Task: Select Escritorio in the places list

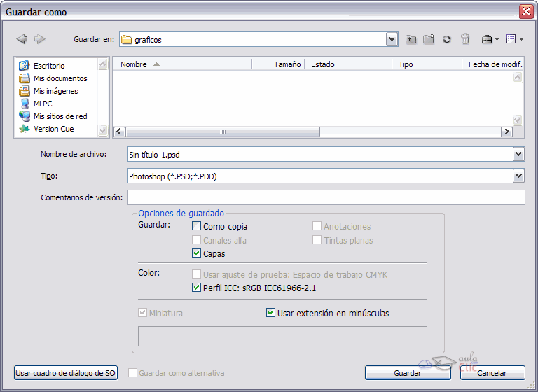Action: tap(49, 66)
